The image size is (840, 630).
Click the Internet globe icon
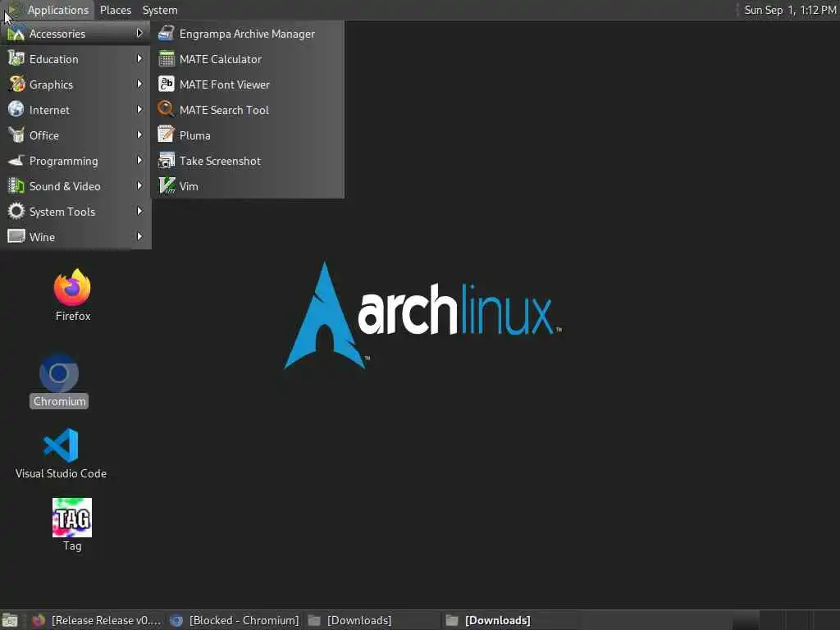pos(16,109)
